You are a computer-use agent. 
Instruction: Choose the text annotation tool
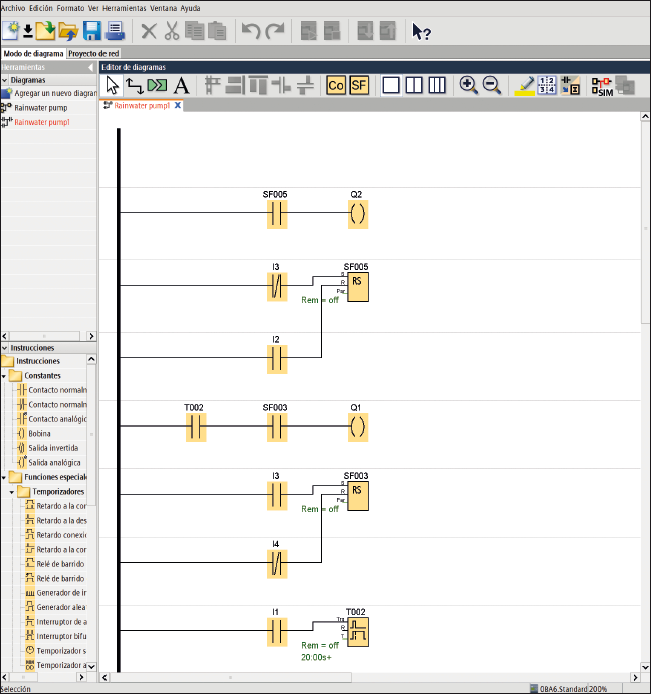click(181, 86)
